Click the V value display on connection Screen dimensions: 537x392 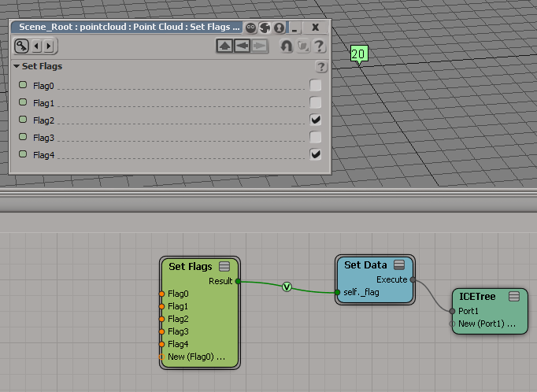287,287
